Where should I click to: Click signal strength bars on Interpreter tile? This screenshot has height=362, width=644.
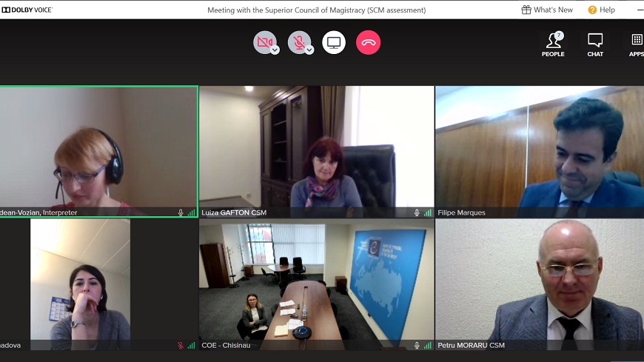(x=192, y=212)
